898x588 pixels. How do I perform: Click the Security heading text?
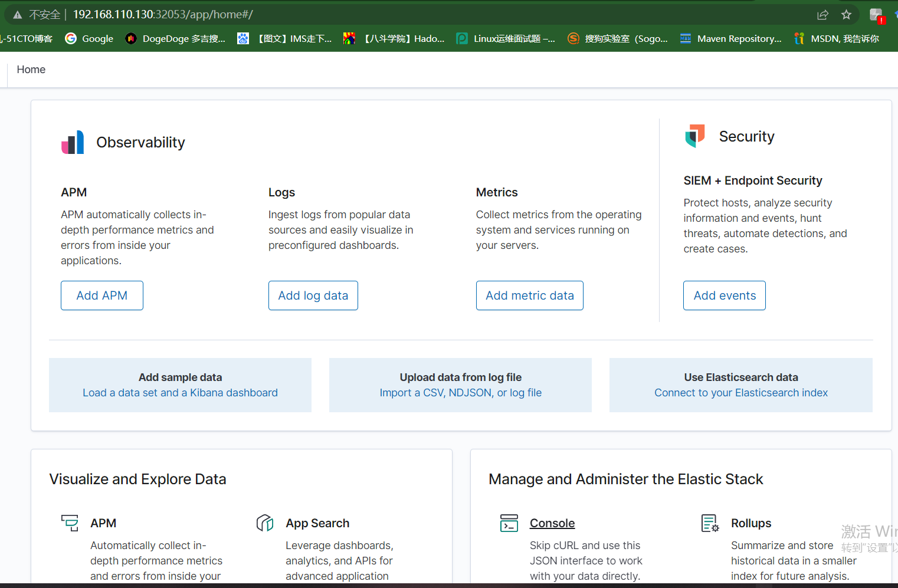746,136
